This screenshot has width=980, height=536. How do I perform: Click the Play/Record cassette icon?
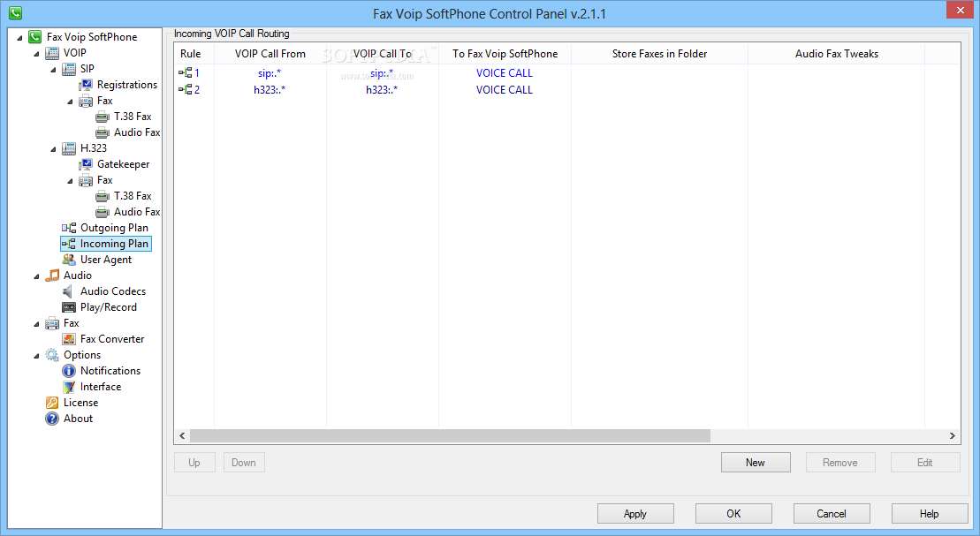(69, 307)
